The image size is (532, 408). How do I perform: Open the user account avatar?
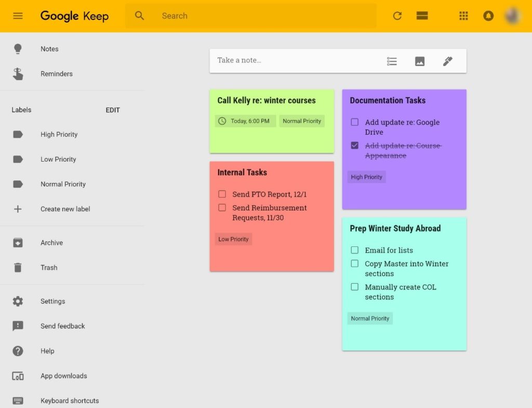click(513, 16)
